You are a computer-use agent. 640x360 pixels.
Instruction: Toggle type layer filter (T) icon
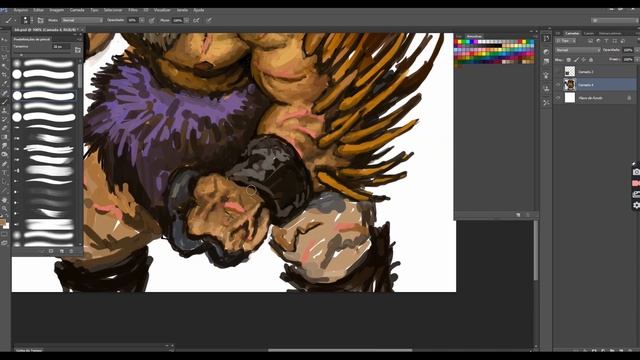pos(607,41)
